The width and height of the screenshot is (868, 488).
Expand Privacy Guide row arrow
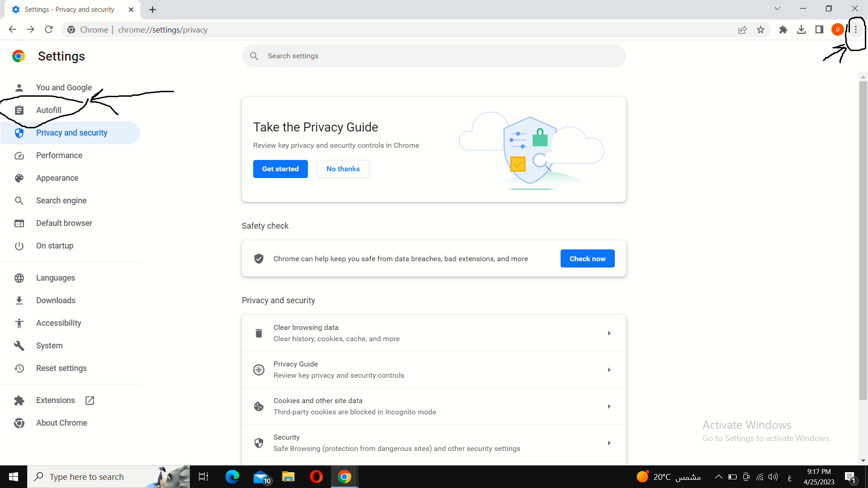[x=609, y=370]
